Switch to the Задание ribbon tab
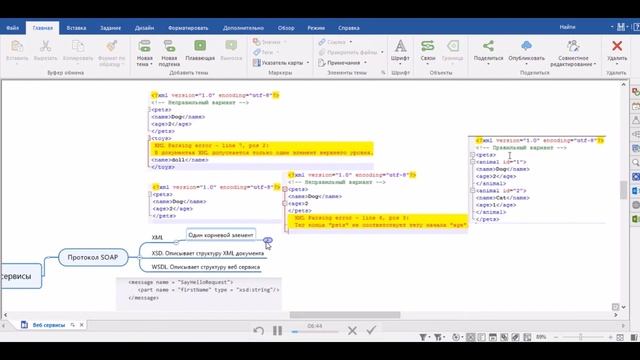This screenshot has height=360, width=640. [110, 28]
